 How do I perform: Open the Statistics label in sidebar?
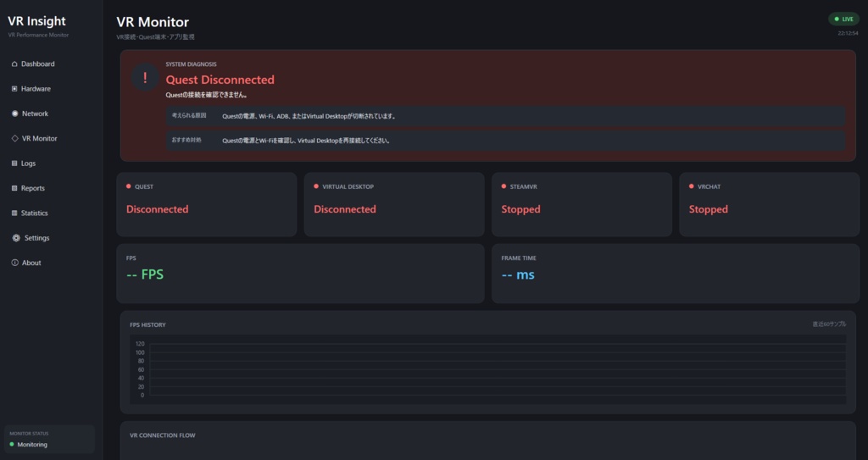point(34,213)
